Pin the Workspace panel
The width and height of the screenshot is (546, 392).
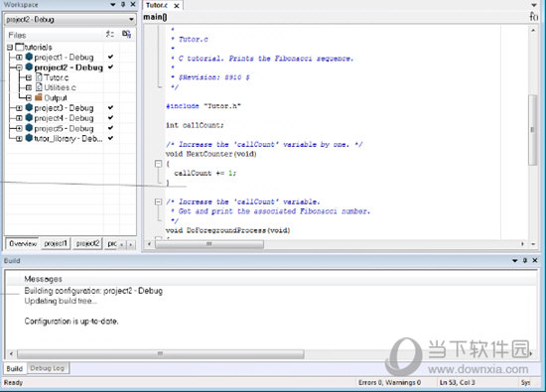point(122,5)
